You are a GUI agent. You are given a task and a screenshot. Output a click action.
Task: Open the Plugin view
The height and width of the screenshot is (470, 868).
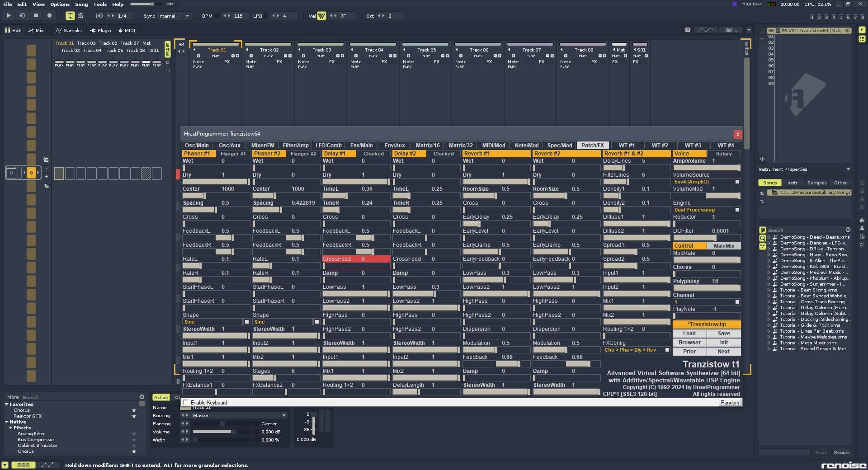click(100, 30)
